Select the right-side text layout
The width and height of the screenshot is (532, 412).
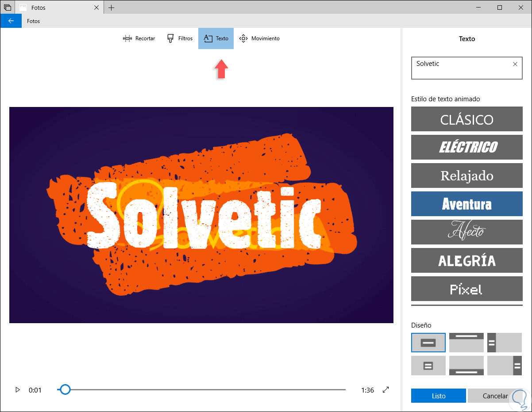point(505,366)
